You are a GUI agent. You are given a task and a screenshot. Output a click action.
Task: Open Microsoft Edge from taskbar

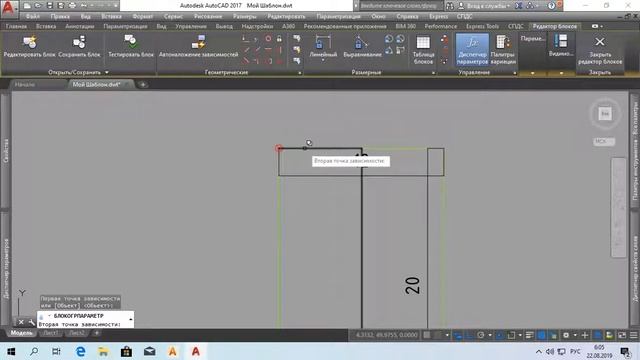pos(80,351)
